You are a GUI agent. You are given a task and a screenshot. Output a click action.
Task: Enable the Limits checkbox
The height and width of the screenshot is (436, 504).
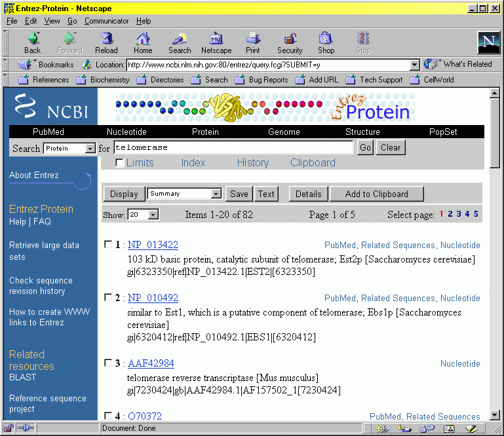click(x=119, y=163)
